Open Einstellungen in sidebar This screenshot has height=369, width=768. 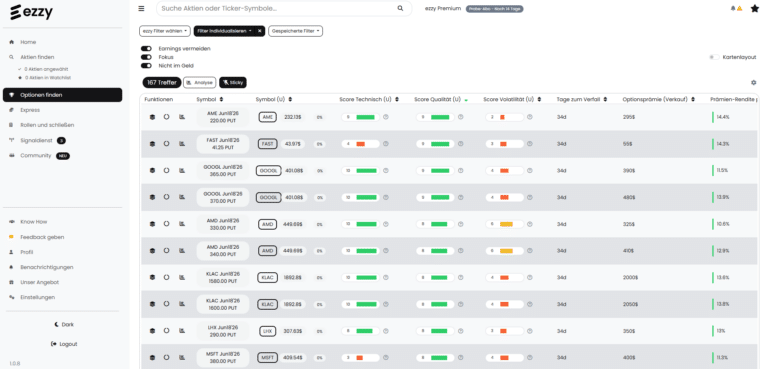click(37, 297)
